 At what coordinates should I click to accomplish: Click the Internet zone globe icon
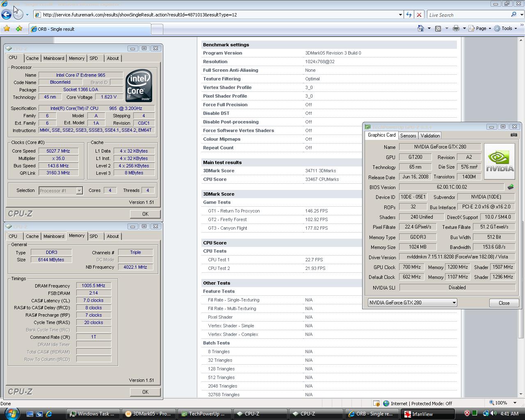pyautogui.click(x=386, y=403)
